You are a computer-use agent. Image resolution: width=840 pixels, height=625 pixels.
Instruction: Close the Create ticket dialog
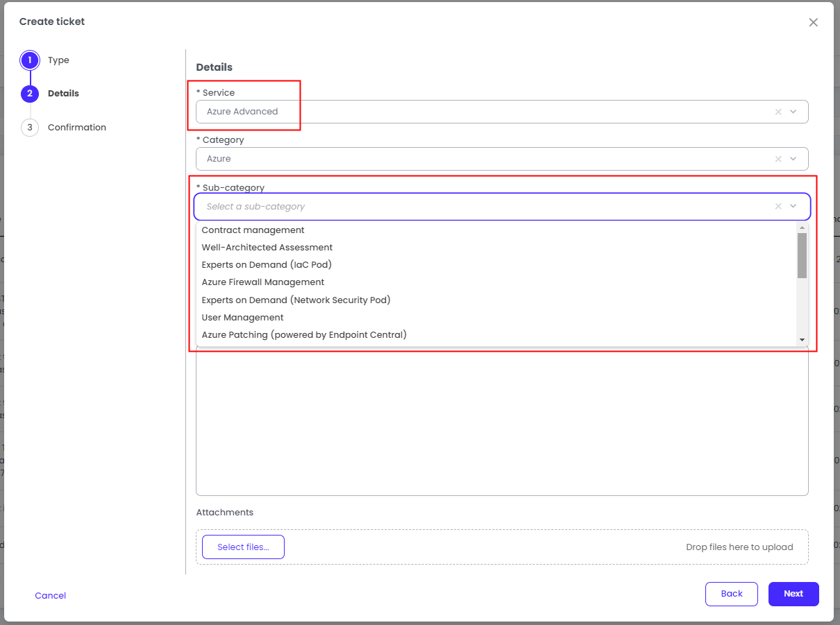pos(813,22)
